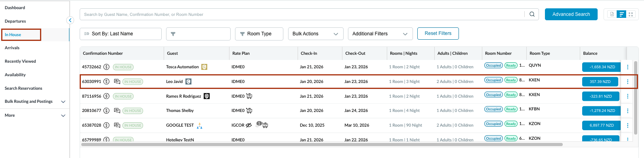The image size is (644, 158).
Task: Click the D badge beside Rames R Rodriguez
Action: (x=206, y=96)
